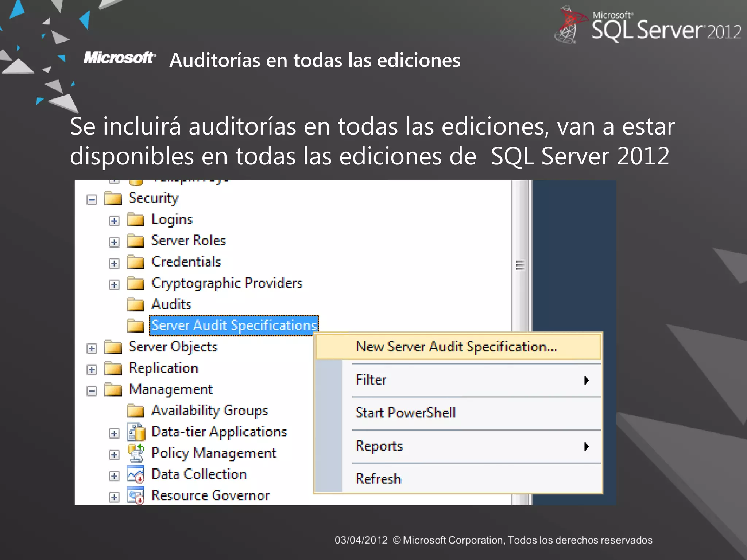The width and height of the screenshot is (747, 560).
Task: Collapse the Management node
Action: [92, 391]
